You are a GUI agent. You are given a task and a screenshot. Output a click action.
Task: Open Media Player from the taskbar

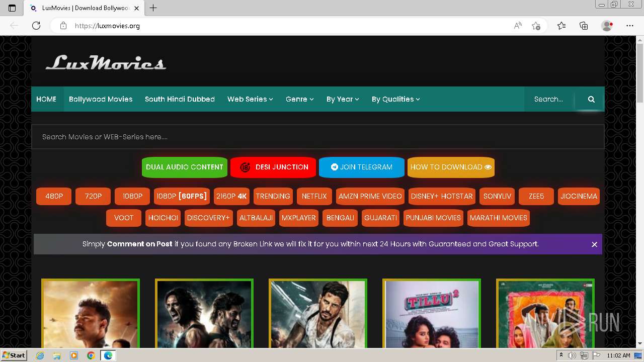(x=74, y=355)
